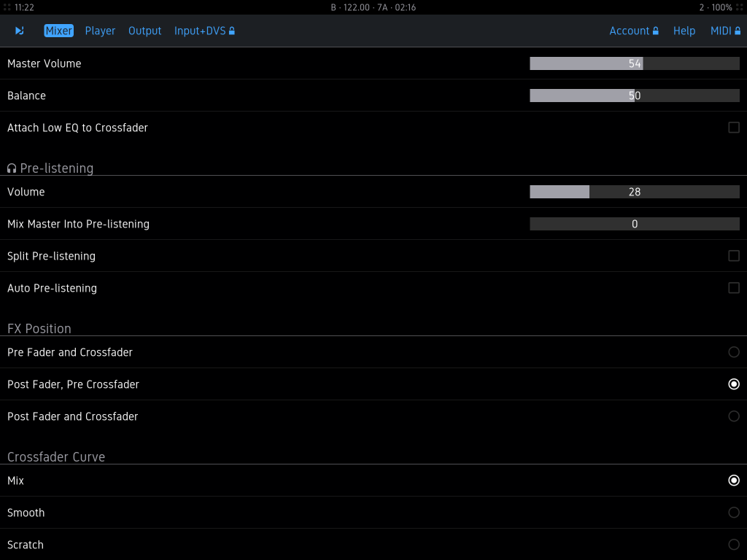Viewport: 747px width, 560px height.
Task: Open the Help page
Action: pyautogui.click(x=684, y=31)
